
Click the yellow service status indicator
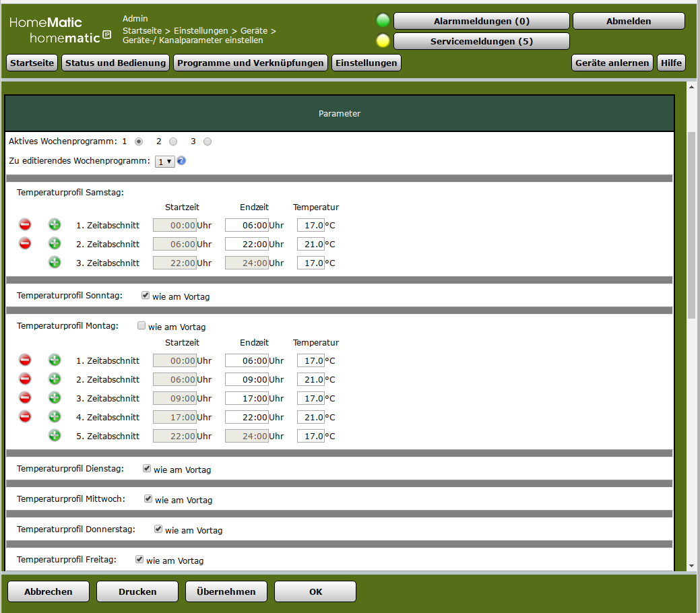click(383, 40)
